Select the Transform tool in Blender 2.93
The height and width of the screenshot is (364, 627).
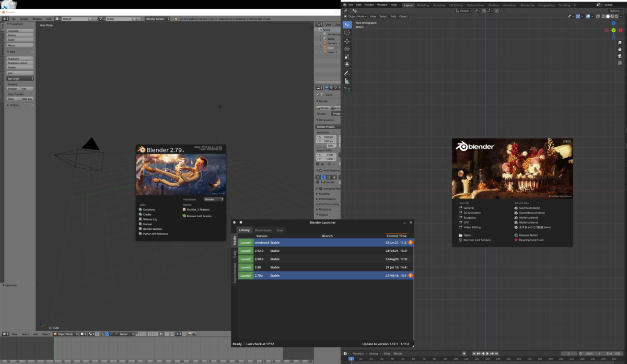[347, 64]
